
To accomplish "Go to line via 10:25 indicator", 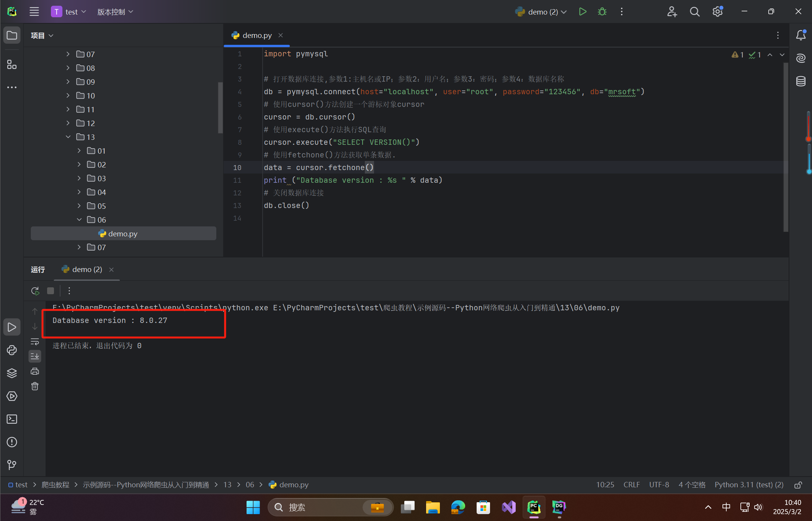I will click(x=605, y=485).
